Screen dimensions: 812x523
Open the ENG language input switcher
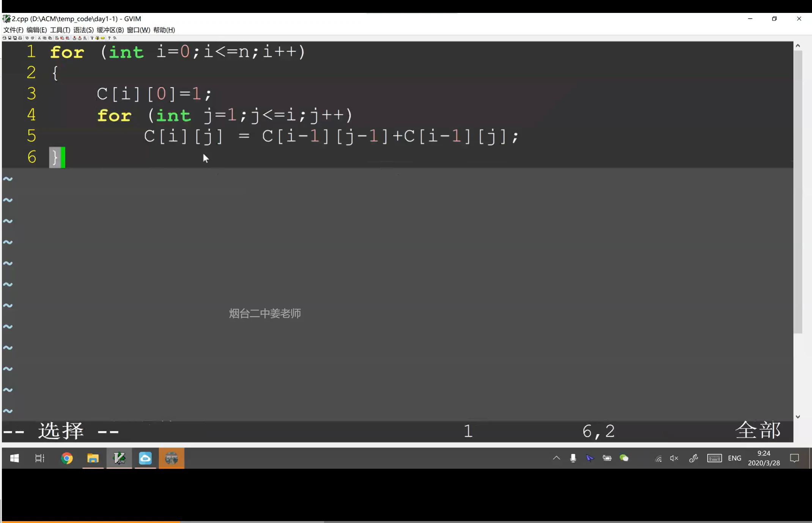(735, 458)
